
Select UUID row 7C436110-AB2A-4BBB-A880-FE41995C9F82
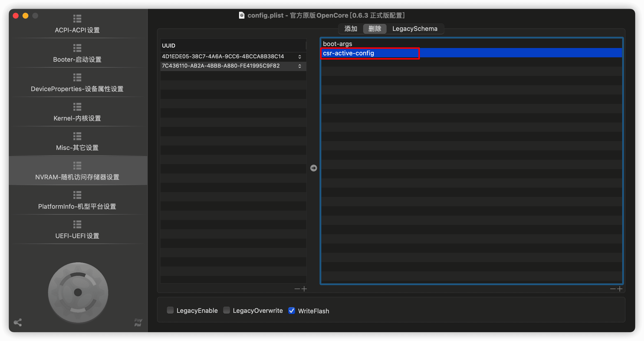(233, 66)
